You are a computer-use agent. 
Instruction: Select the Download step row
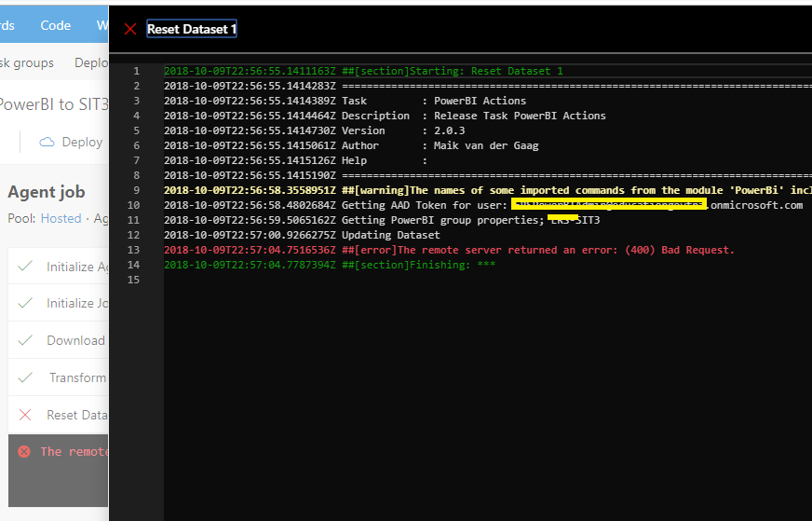pyautogui.click(x=59, y=340)
